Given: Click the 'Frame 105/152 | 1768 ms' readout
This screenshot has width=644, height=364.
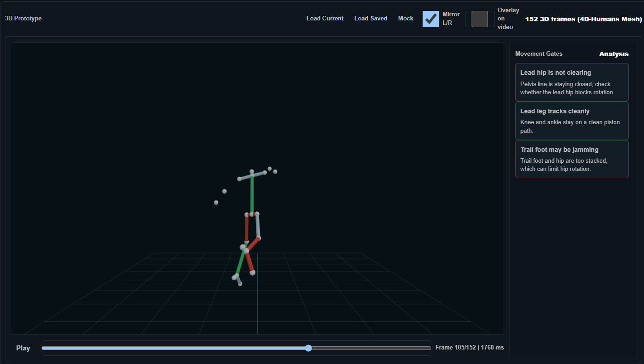Looking at the screenshot, I should tap(469, 348).
